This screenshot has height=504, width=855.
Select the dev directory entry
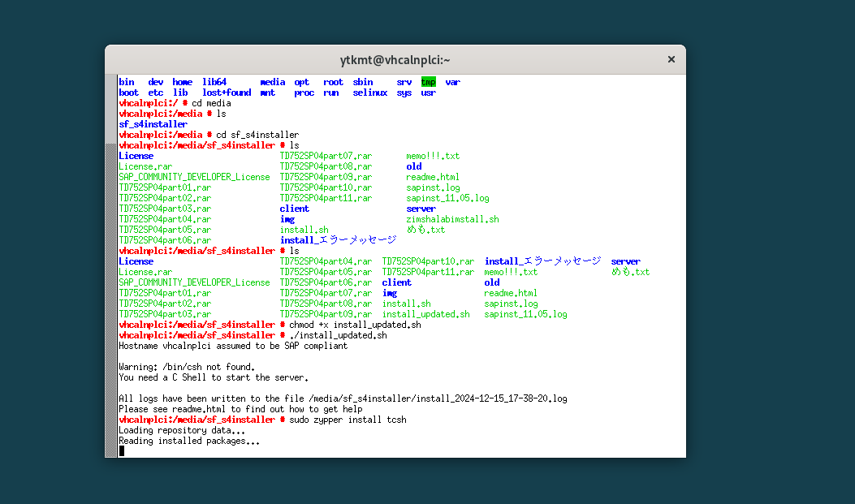[155, 82]
